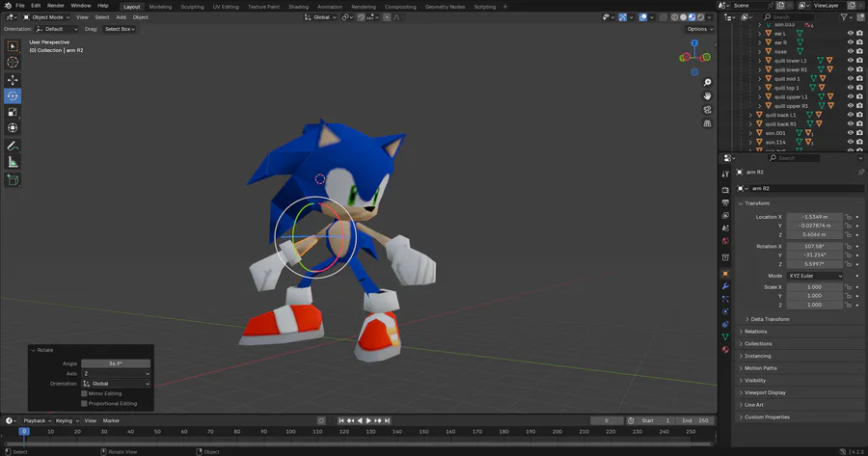Open the Render menu
868x456 pixels.
pos(55,6)
